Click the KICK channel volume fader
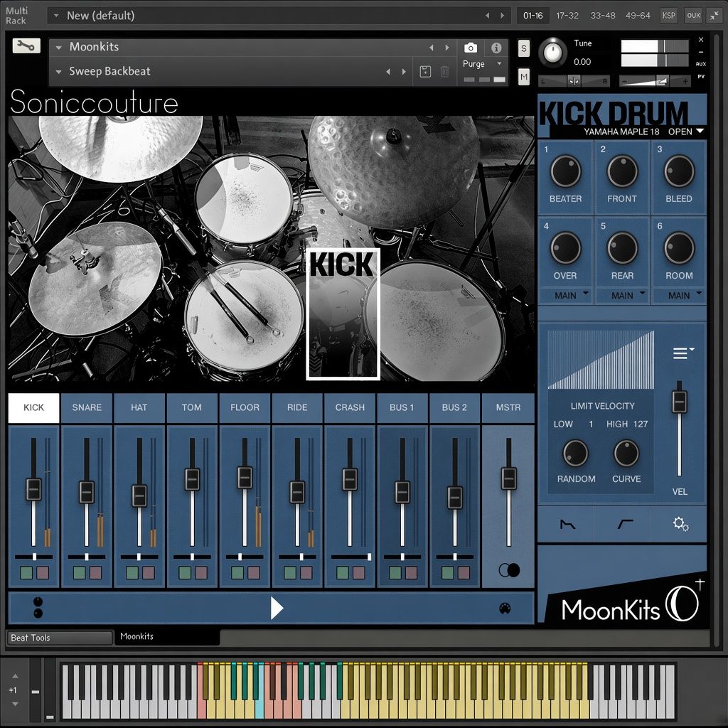The height and width of the screenshot is (728, 728). coord(33,489)
